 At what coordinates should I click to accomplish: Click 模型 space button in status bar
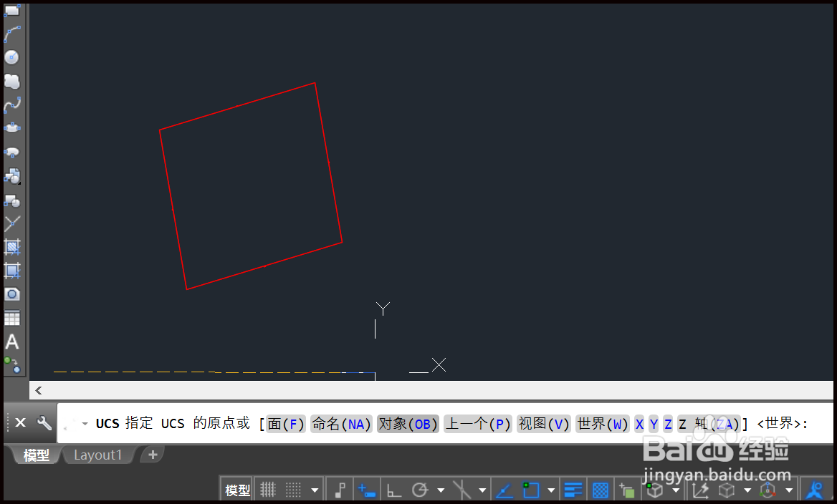[237, 490]
